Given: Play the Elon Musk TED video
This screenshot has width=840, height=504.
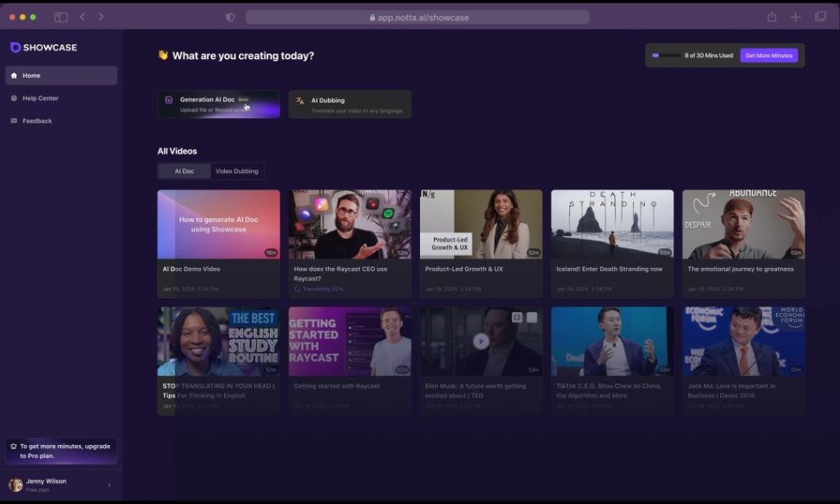Looking at the screenshot, I should pos(481,341).
